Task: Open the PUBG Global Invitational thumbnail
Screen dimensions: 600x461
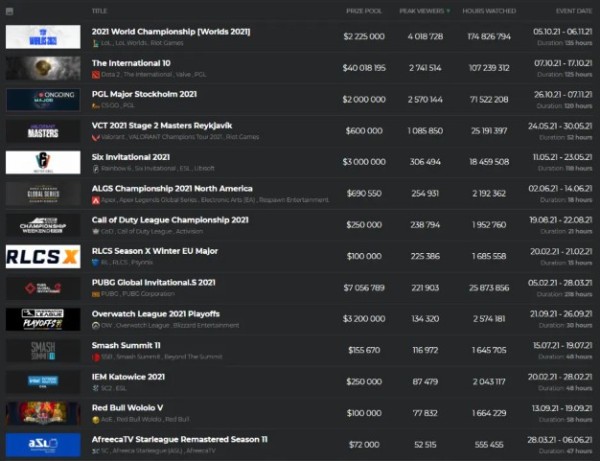Action: click(43, 288)
